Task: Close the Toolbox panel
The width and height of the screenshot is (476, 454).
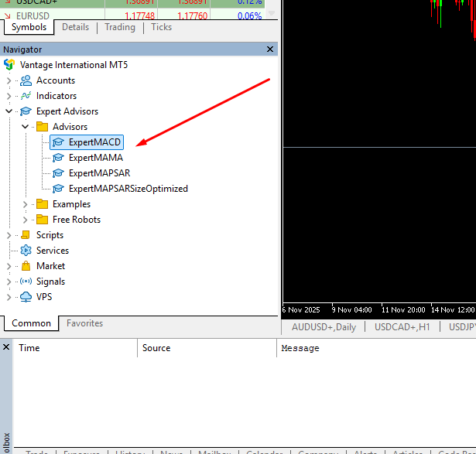Action: (x=6, y=347)
